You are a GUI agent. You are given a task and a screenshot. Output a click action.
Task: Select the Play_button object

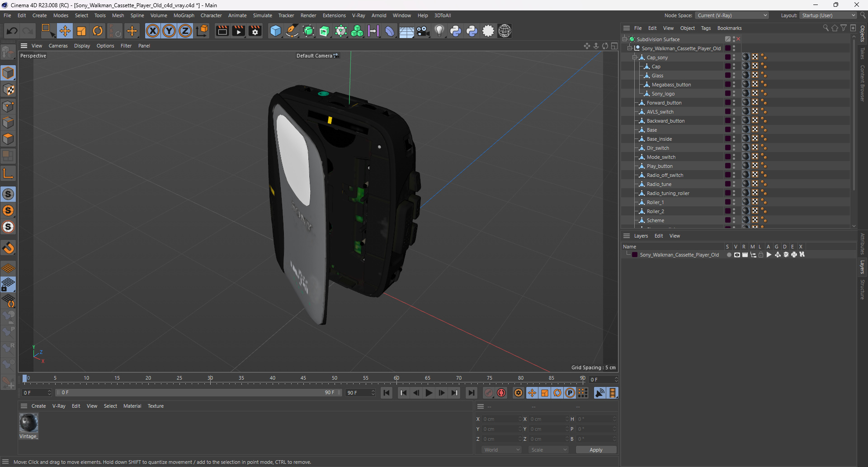pos(660,166)
